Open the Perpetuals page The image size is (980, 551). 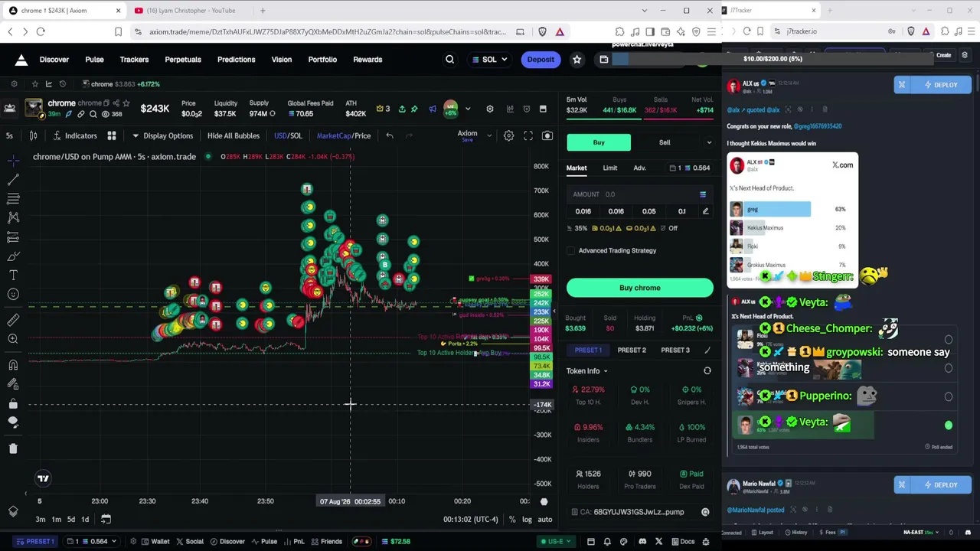[x=183, y=60]
